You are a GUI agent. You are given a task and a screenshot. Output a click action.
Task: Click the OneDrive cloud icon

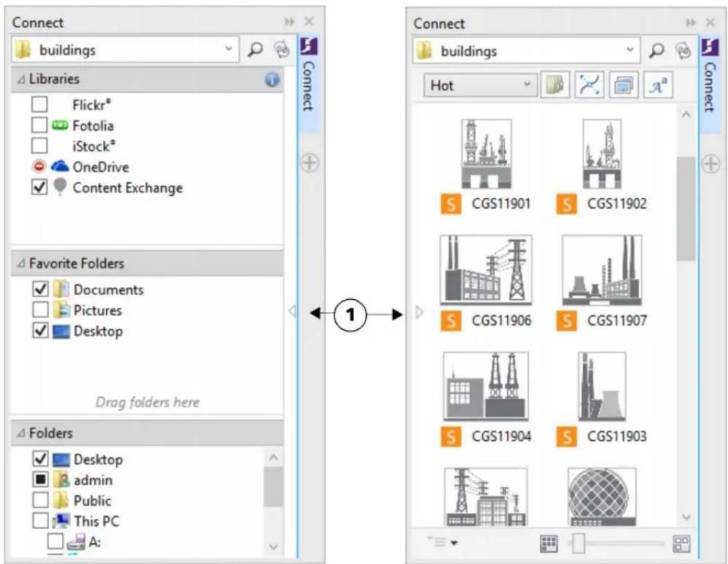click(60, 166)
